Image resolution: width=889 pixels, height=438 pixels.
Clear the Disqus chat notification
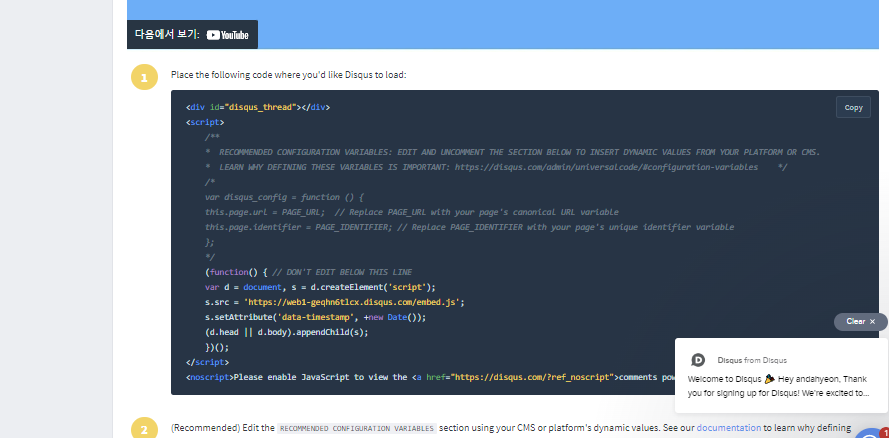click(860, 321)
